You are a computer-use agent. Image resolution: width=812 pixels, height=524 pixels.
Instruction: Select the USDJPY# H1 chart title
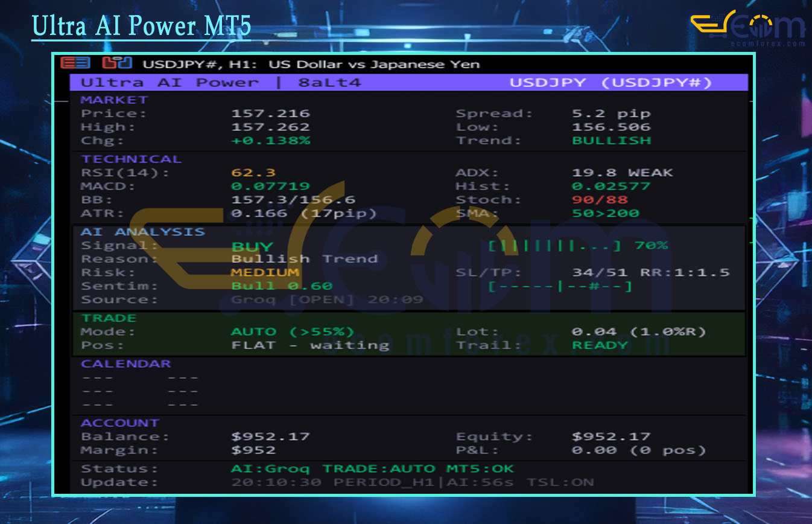[311, 64]
